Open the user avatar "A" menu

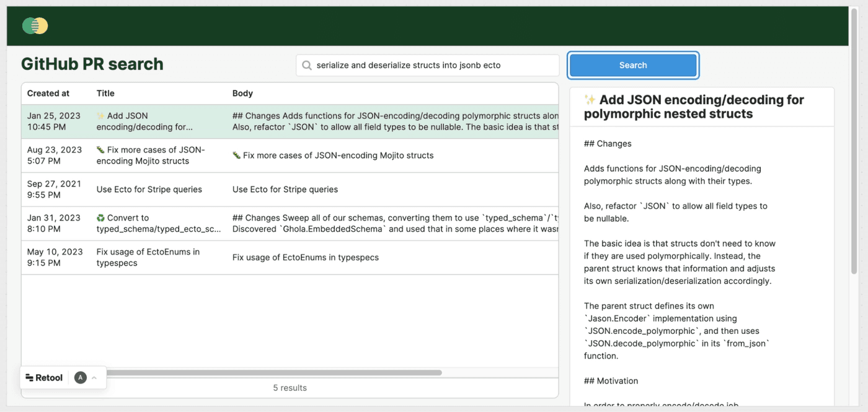tap(80, 378)
